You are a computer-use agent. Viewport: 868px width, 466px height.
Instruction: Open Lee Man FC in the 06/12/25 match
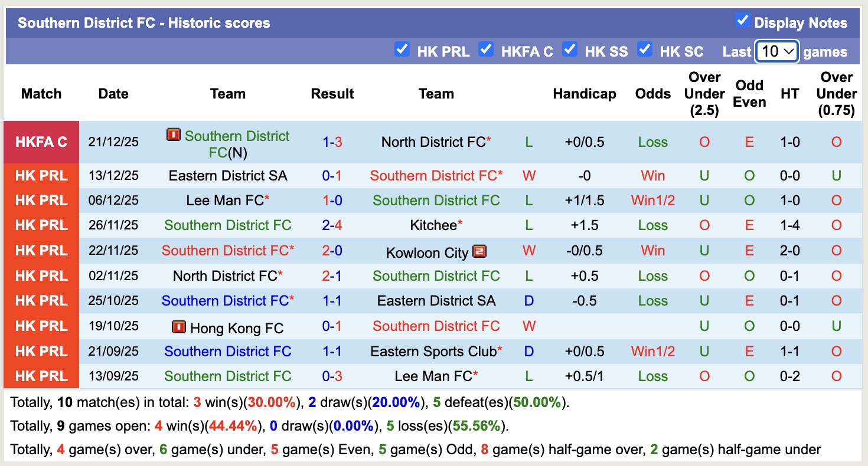(224, 201)
